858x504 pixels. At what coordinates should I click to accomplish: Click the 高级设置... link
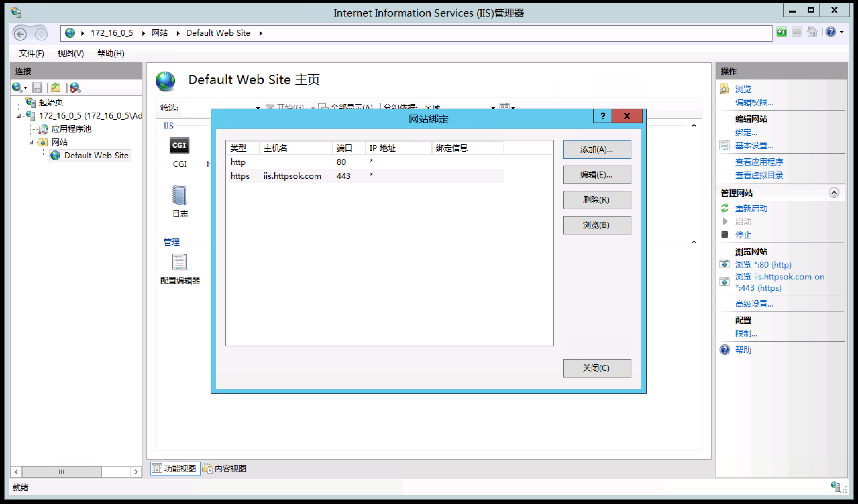coord(754,304)
